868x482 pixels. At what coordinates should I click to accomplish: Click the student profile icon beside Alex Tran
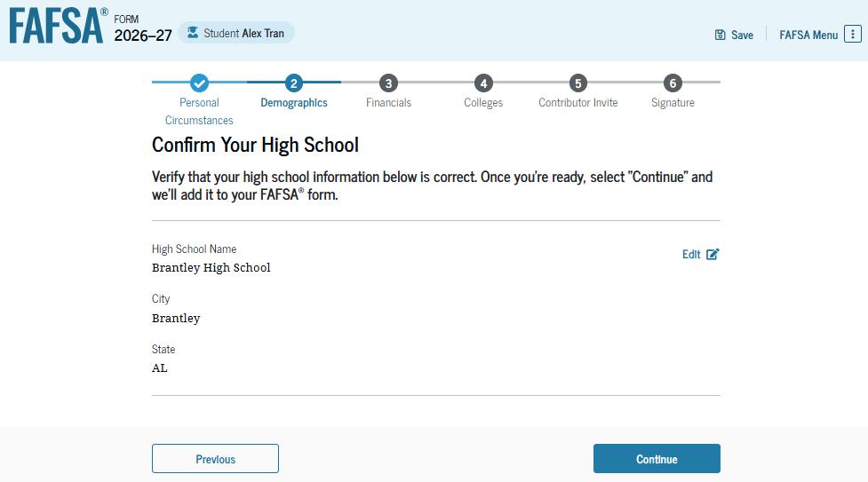point(192,33)
